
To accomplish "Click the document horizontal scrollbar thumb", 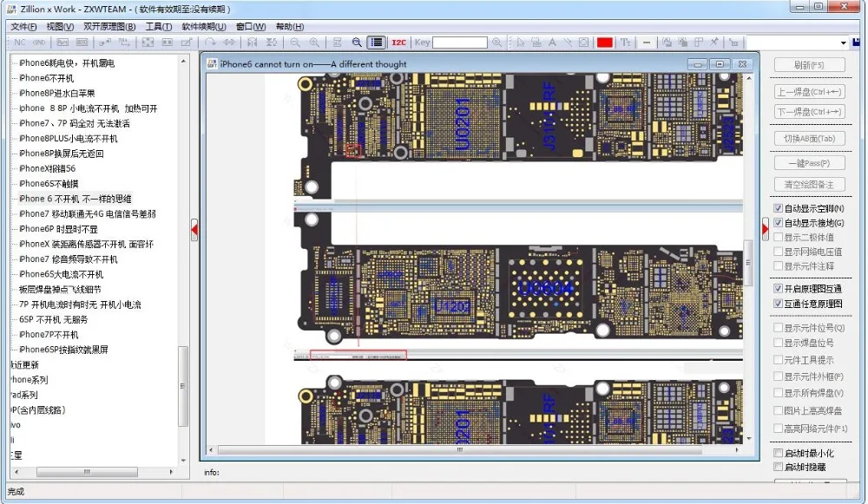I will 461,450.
